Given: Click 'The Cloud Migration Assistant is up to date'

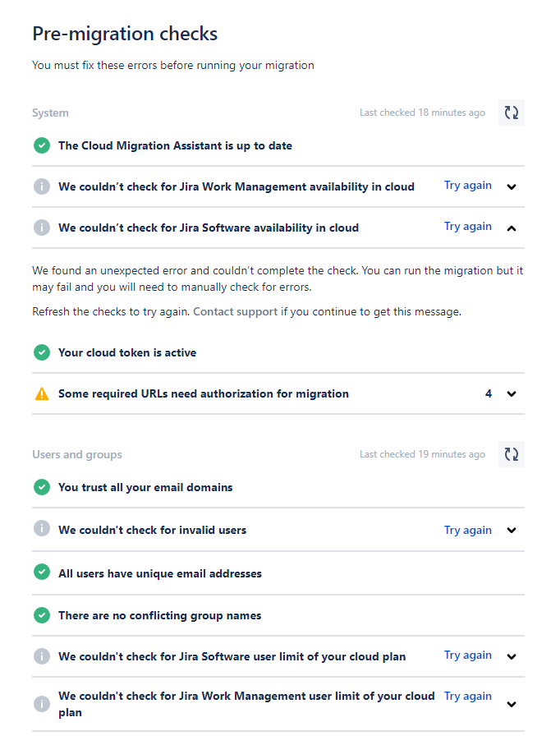Looking at the screenshot, I should 175,146.
